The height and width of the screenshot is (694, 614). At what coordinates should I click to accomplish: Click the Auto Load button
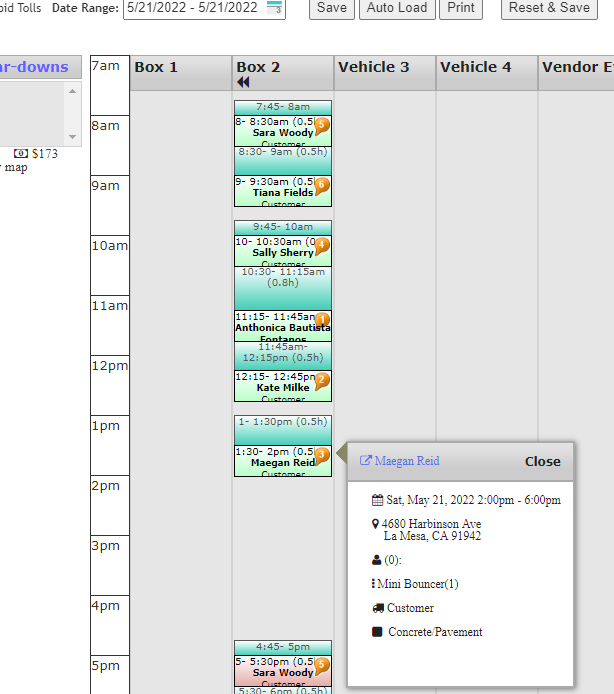[x=396, y=8]
